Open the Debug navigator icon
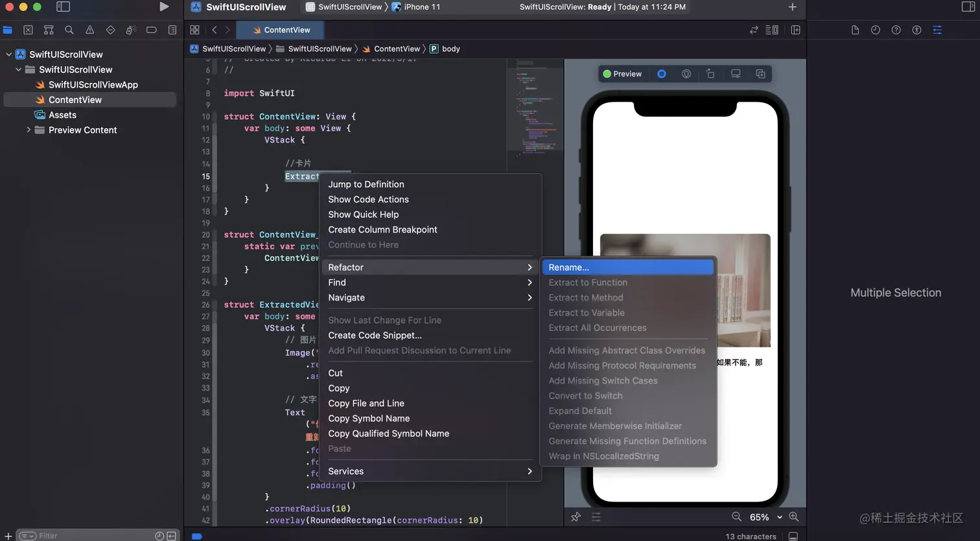Viewport: 980px width, 541px height. point(131,30)
